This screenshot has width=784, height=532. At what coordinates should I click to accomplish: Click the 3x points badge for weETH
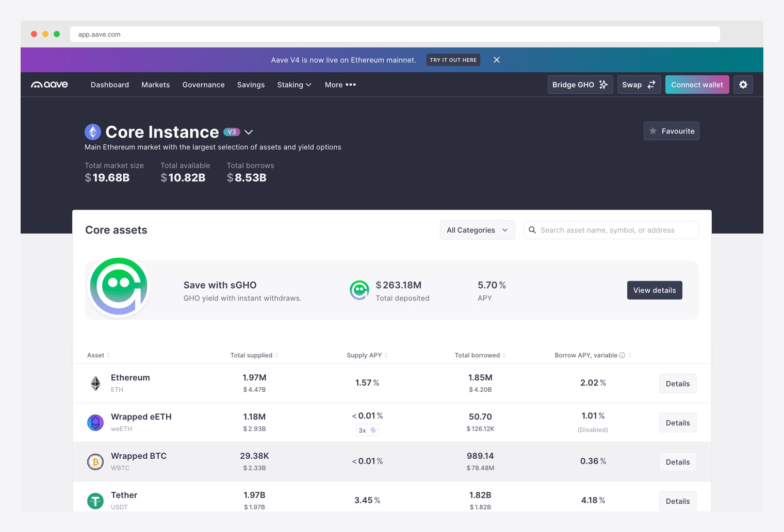click(x=367, y=430)
